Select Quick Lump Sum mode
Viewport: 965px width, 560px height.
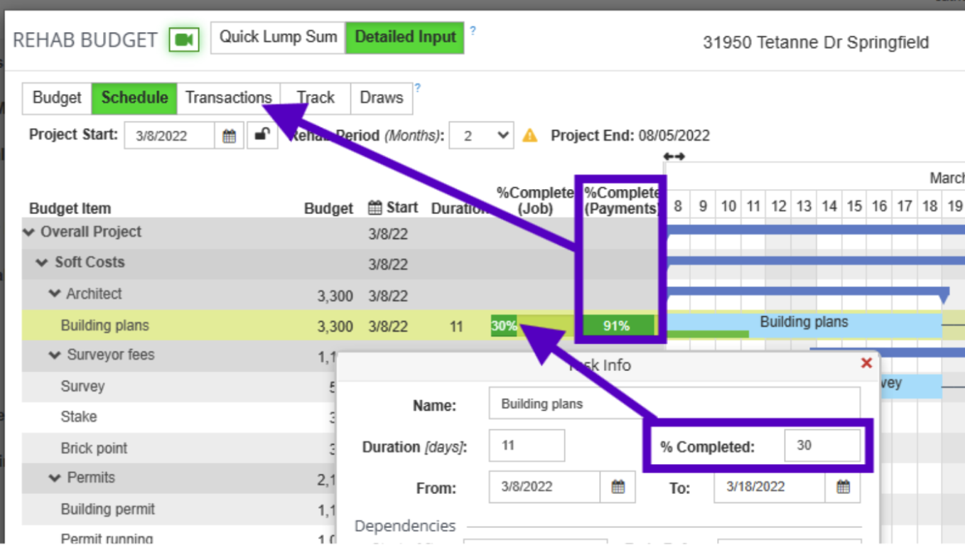click(x=278, y=37)
